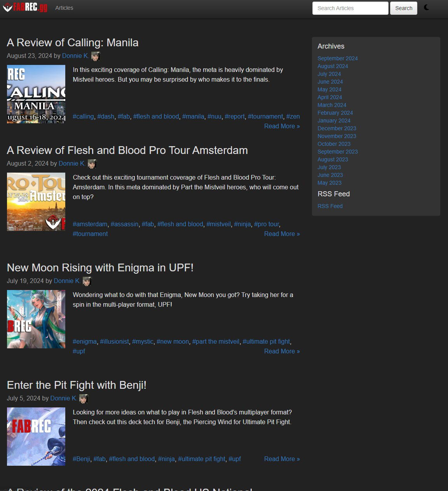The width and height of the screenshot is (448, 491).
Task: Open the January 2024 archive
Action: pyautogui.click(x=334, y=121)
